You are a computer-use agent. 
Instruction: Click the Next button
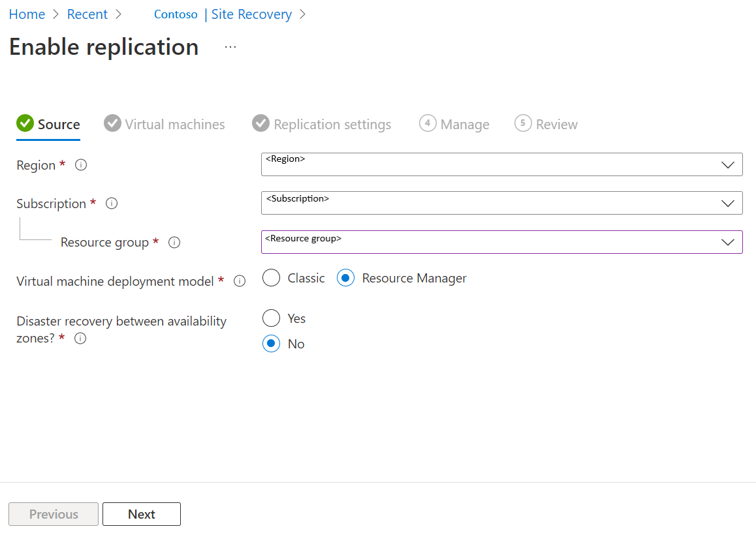[141, 514]
